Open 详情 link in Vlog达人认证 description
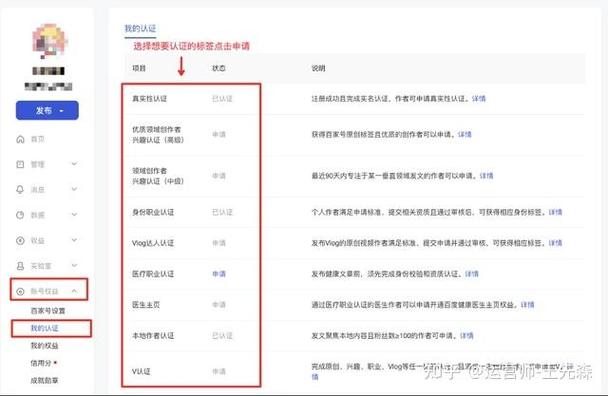 [x=555, y=243]
